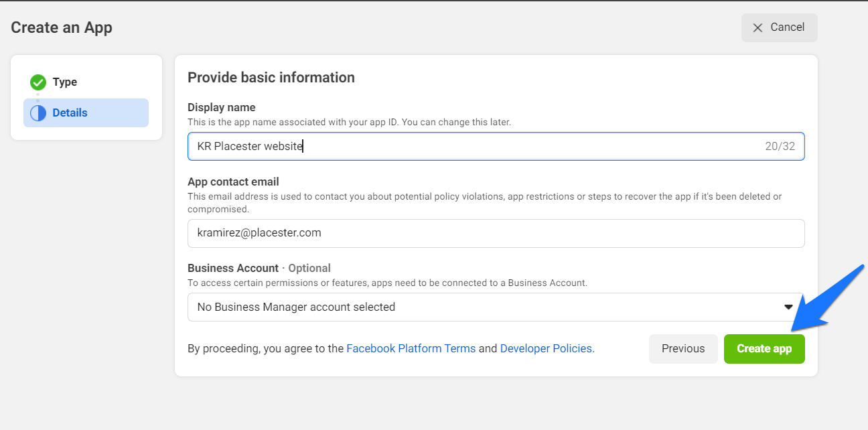This screenshot has height=430, width=868.
Task: Go back with the Previous button
Action: pyautogui.click(x=683, y=349)
